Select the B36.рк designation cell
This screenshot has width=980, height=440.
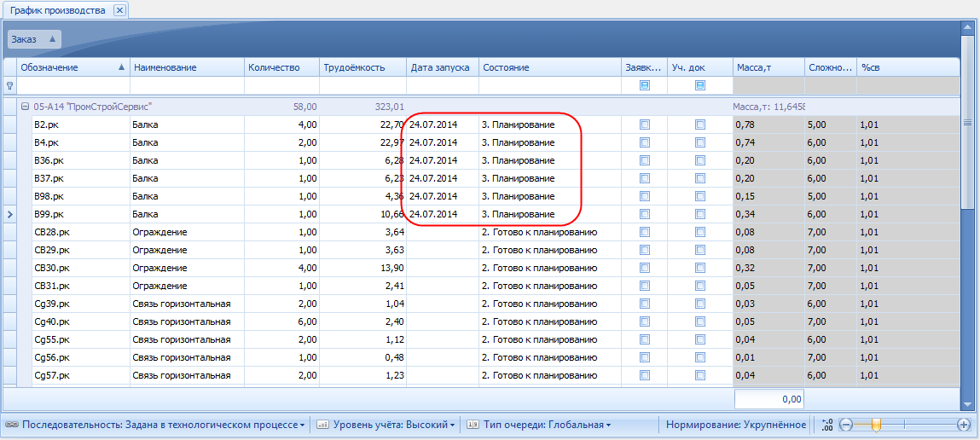81,160
